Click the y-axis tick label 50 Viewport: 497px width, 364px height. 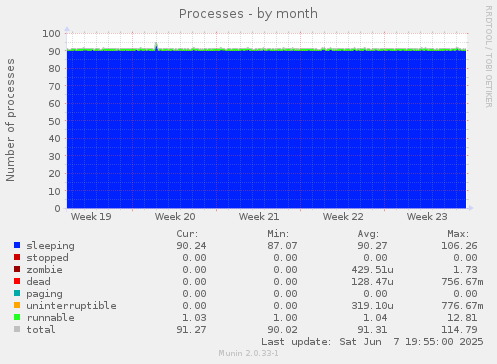[x=54, y=121]
